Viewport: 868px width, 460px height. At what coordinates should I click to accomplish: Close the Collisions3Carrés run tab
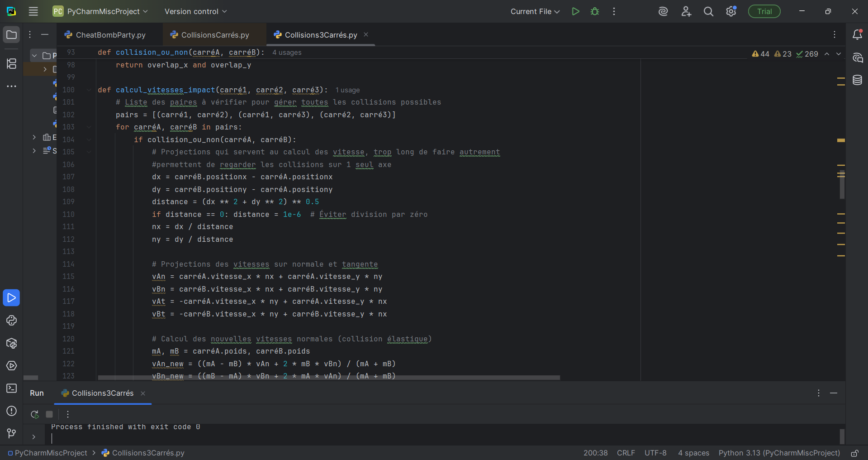point(143,393)
